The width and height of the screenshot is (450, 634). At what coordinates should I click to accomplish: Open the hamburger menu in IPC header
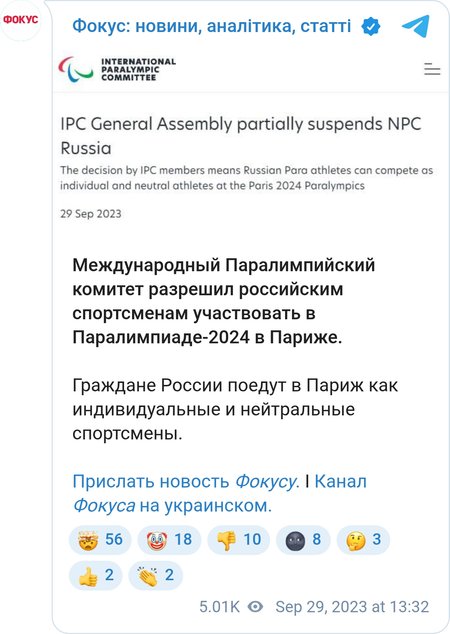click(432, 69)
